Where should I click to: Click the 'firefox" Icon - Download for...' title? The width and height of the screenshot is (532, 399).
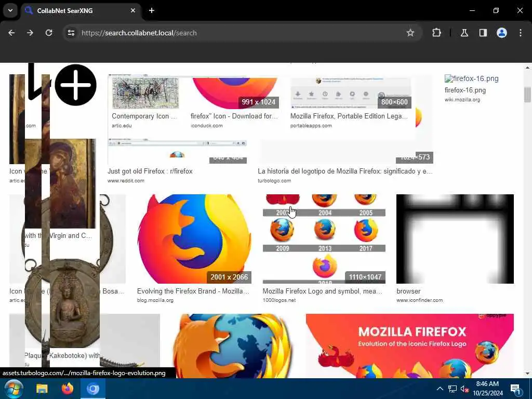coord(234,116)
